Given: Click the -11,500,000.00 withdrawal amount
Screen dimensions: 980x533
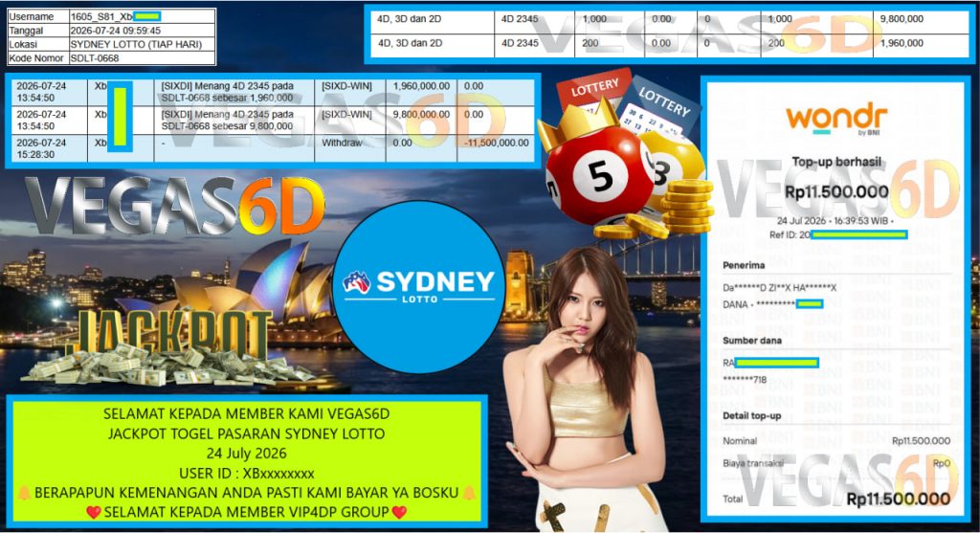Looking at the screenshot, I should [x=497, y=143].
